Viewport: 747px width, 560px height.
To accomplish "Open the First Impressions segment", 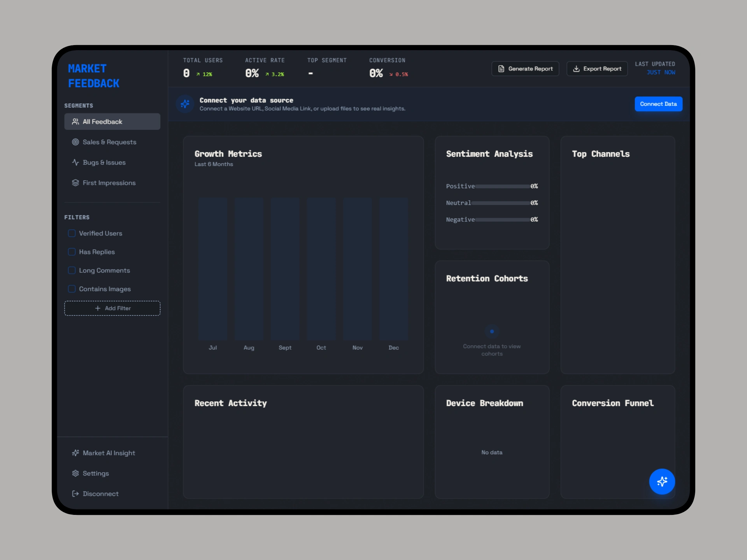I will coord(109,183).
